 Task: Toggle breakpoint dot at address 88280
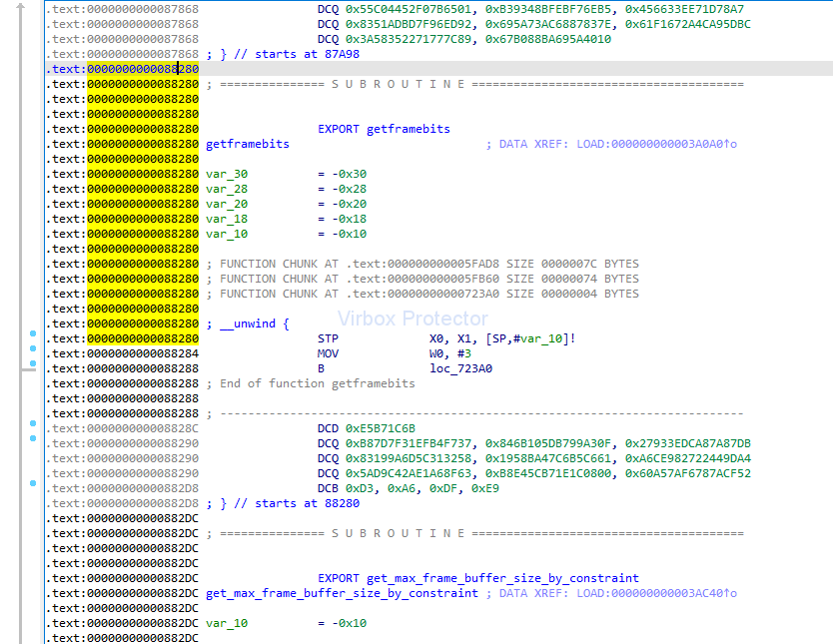33,333
